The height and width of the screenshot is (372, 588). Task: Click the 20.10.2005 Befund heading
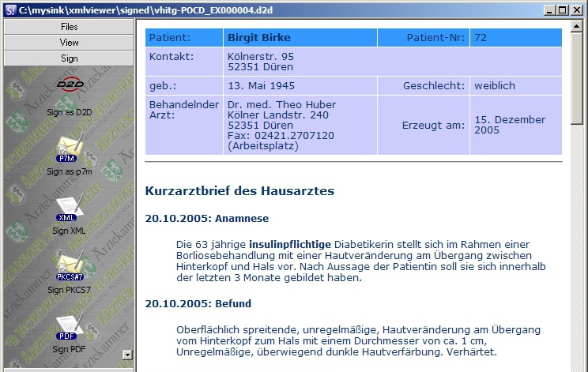coord(198,303)
